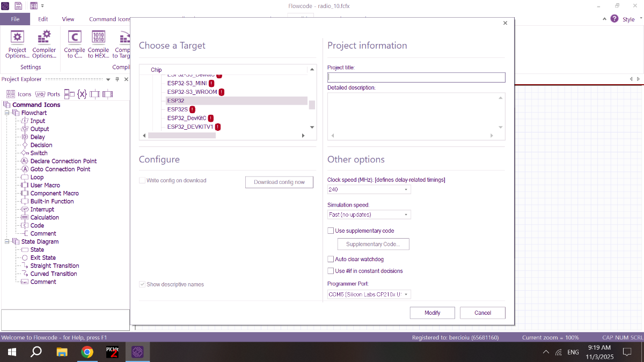Click Compile to C icon
This screenshot has height=362, width=644.
point(75,44)
